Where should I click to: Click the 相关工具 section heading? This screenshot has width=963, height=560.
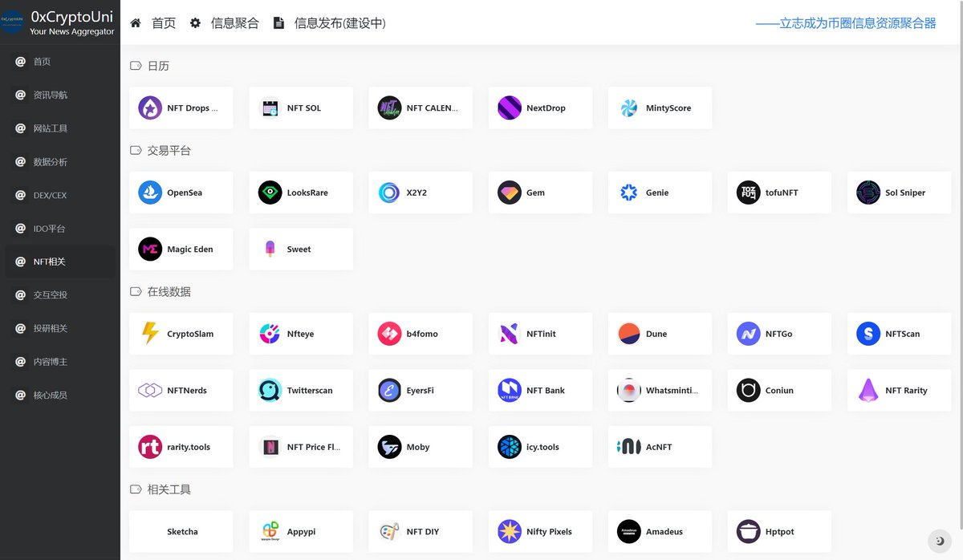point(169,489)
